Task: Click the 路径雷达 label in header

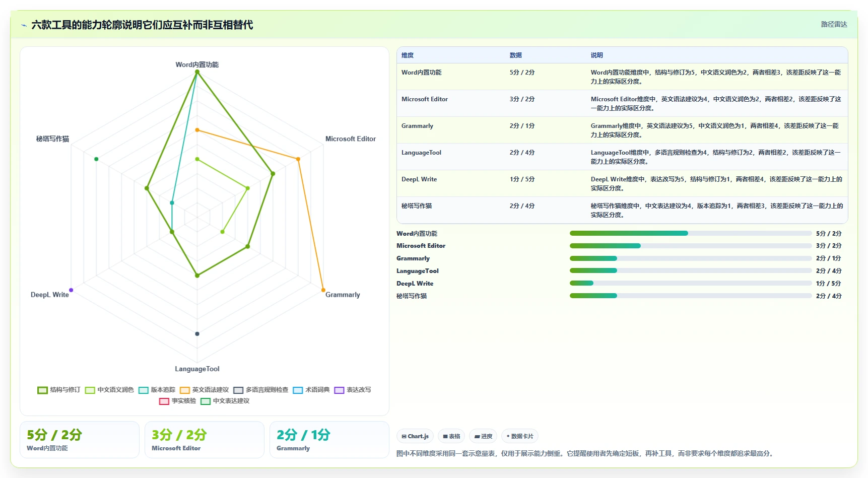Action: (x=834, y=24)
